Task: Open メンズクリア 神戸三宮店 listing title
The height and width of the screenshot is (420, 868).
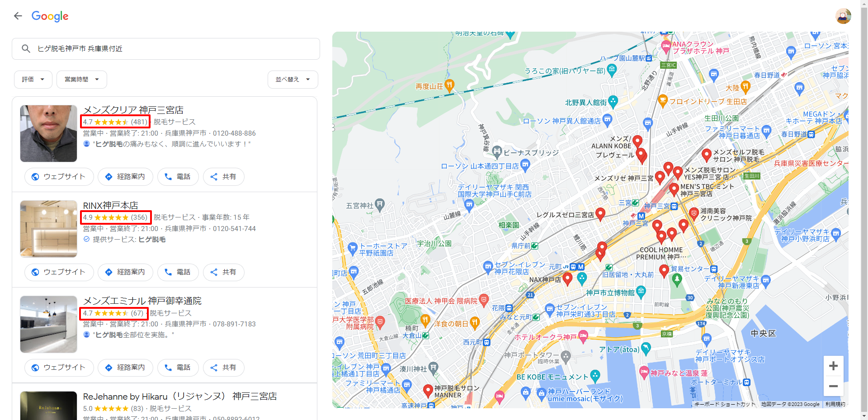Action: pos(133,110)
